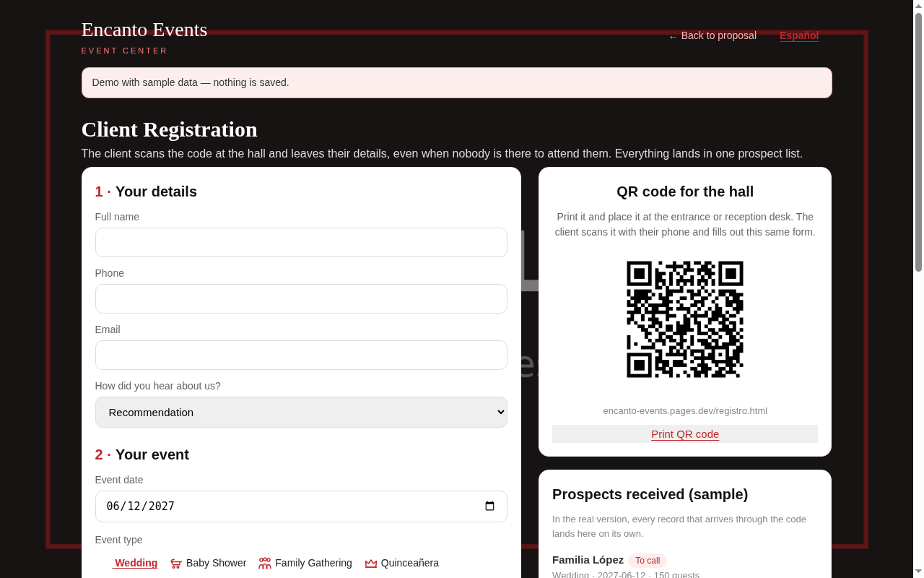
Task: Select the Baby Shower event type
Action: pyautogui.click(x=208, y=563)
